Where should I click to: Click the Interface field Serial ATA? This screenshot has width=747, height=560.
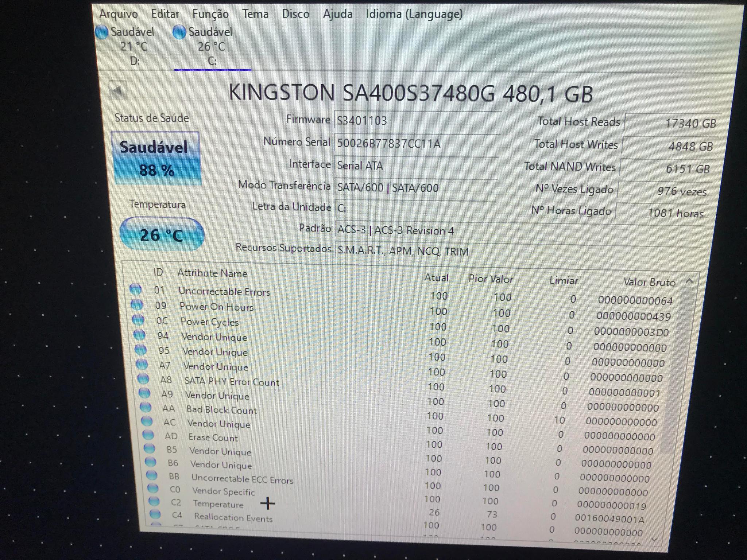tap(416, 166)
